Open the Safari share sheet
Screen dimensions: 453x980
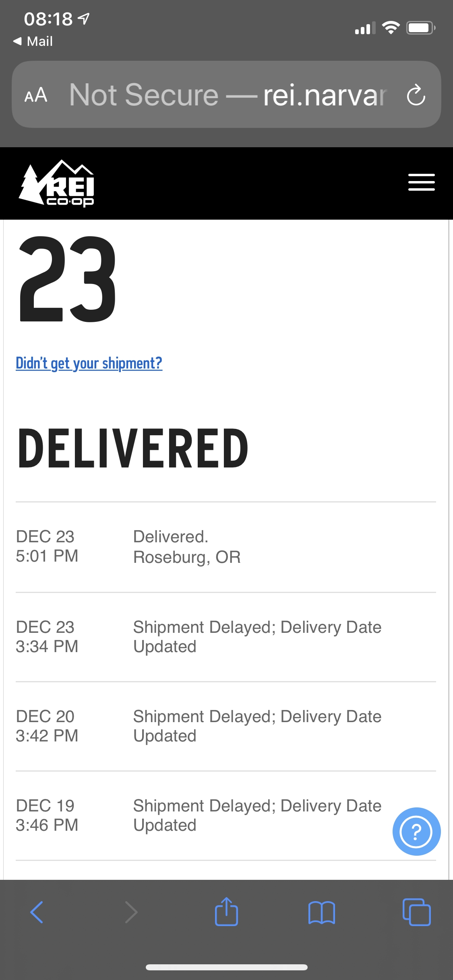226,912
